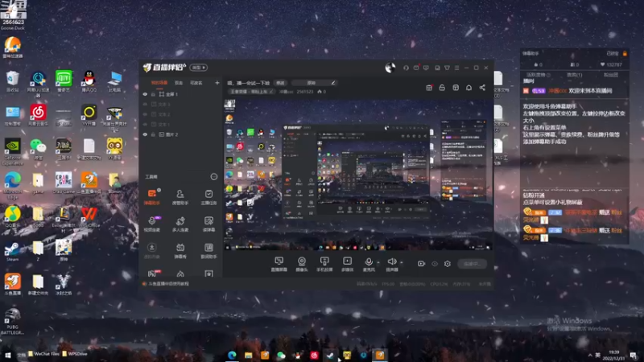644x362 pixels.
Task: Open Microsoft Edge from taskbar
Action: [x=232, y=355]
